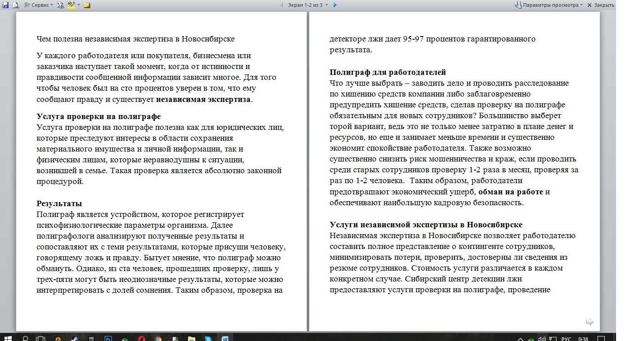
Task: Open Параметры просмотра view options
Action: point(549,5)
